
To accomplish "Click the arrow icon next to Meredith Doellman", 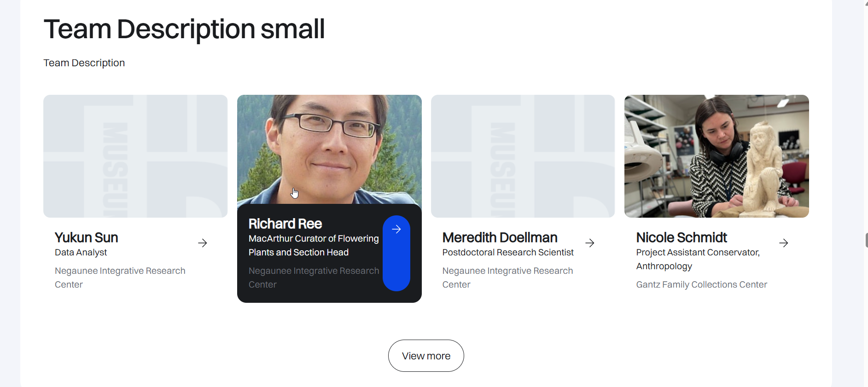I will click(x=590, y=243).
